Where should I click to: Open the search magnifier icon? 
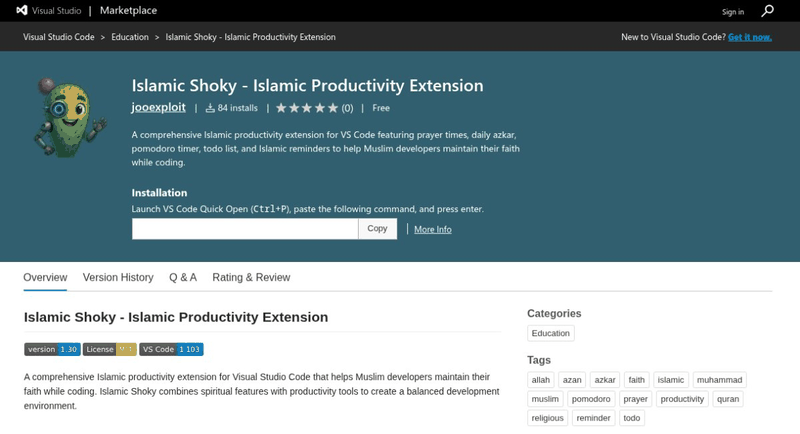pyautogui.click(x=767, y=11)
